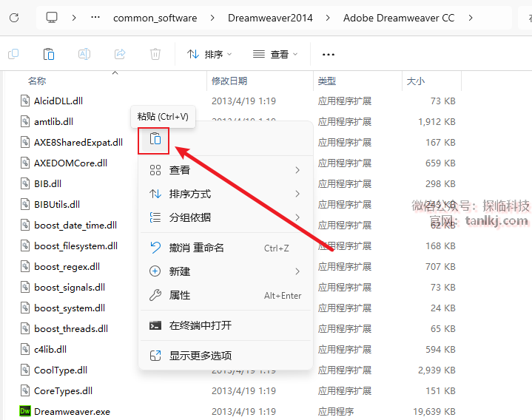Image resolution: width=532 pixels, height=420 pixels.
Task: Click the boost_date_time.dll file icon
Action: tap(24, 225)
